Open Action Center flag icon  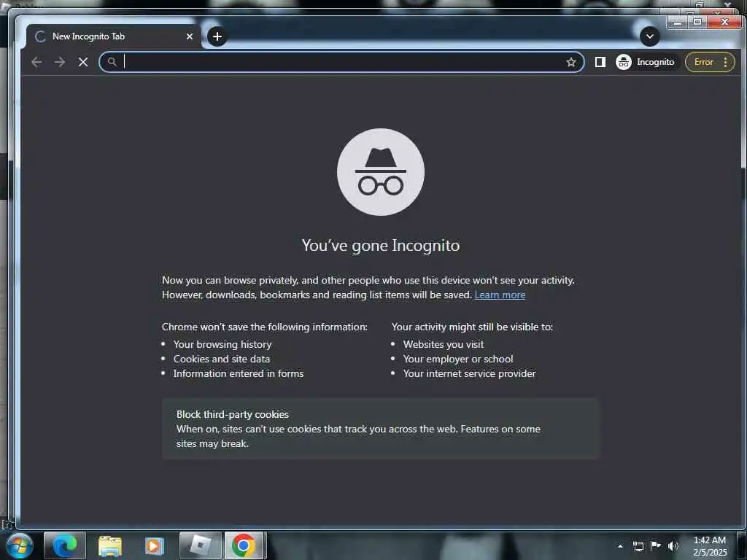[x=656, y=546]
